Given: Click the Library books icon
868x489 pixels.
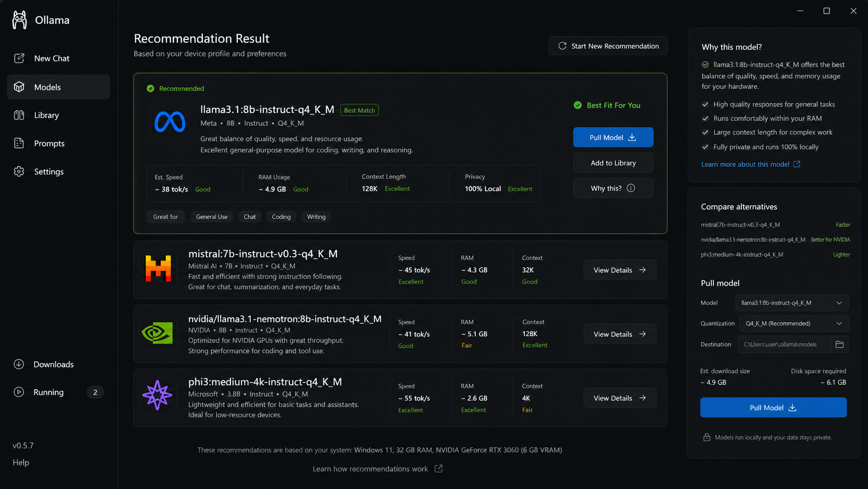Looking at the screenshot, I should pos(19,115).
